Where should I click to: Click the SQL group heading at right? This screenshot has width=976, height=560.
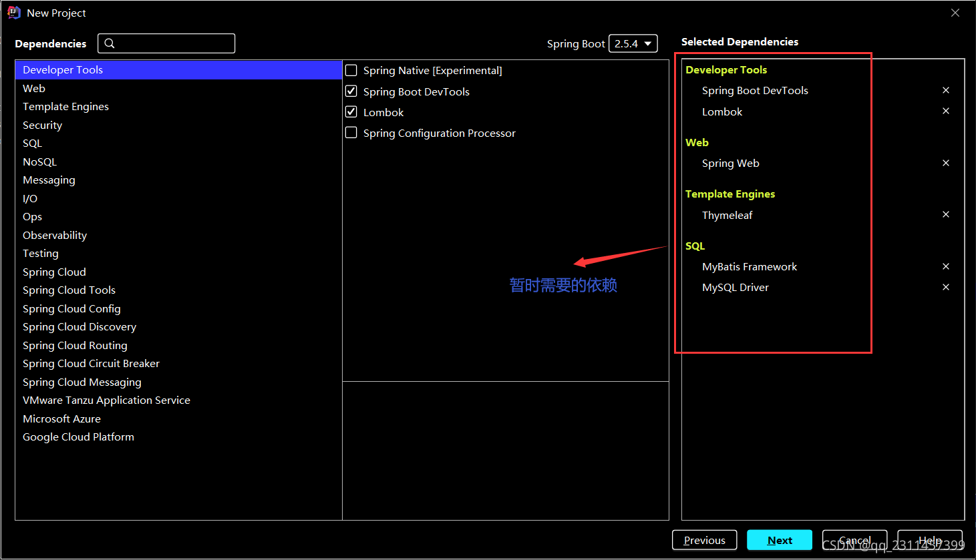click(x=695, y=246)
